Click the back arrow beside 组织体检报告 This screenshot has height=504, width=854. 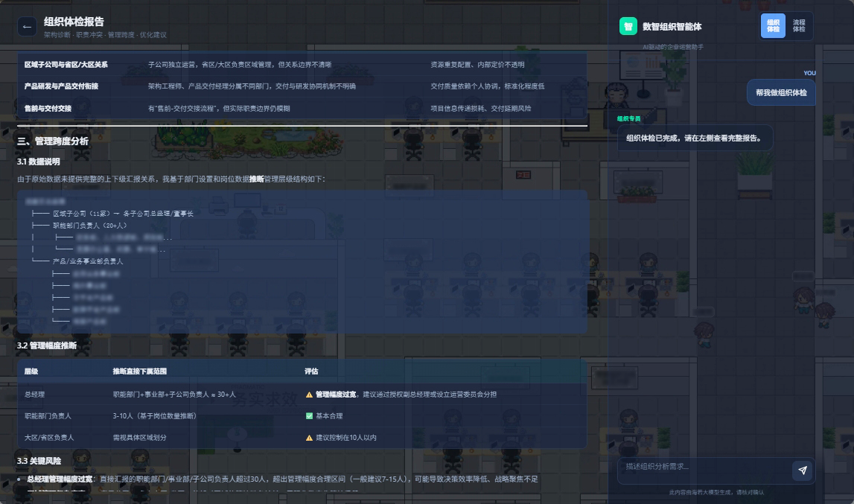tap(28, 27)
